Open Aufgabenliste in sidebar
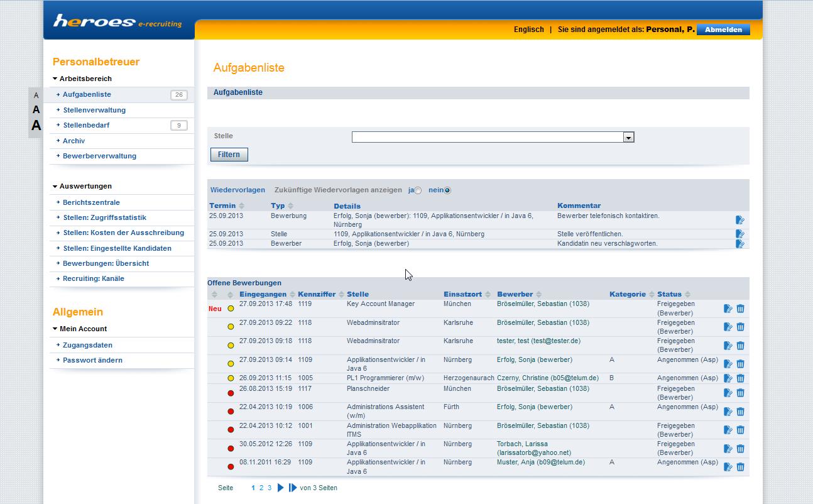The image size is (813, 504). coord(87,95)
